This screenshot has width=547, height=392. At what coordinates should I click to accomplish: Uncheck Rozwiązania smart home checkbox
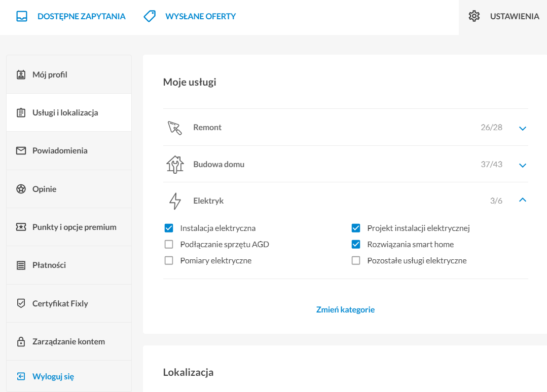coord(356,244)
